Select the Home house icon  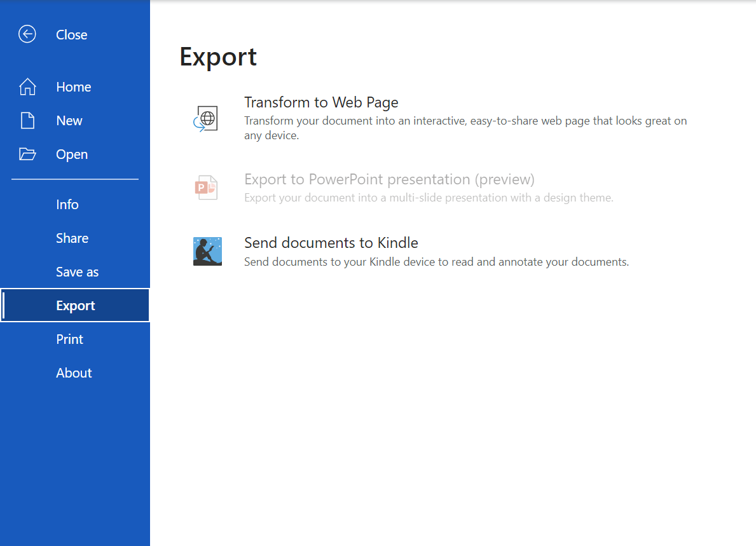[28, 86]
